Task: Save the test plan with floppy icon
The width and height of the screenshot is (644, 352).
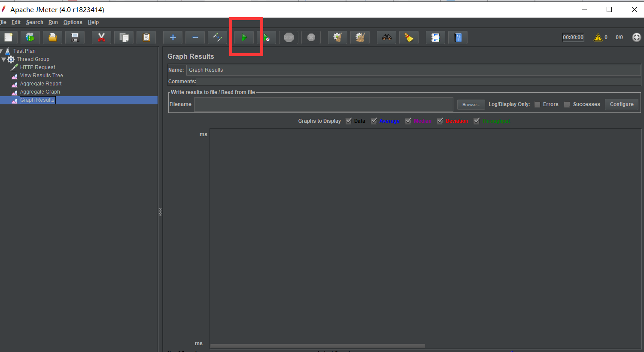Action: click(x=75, y=37)
